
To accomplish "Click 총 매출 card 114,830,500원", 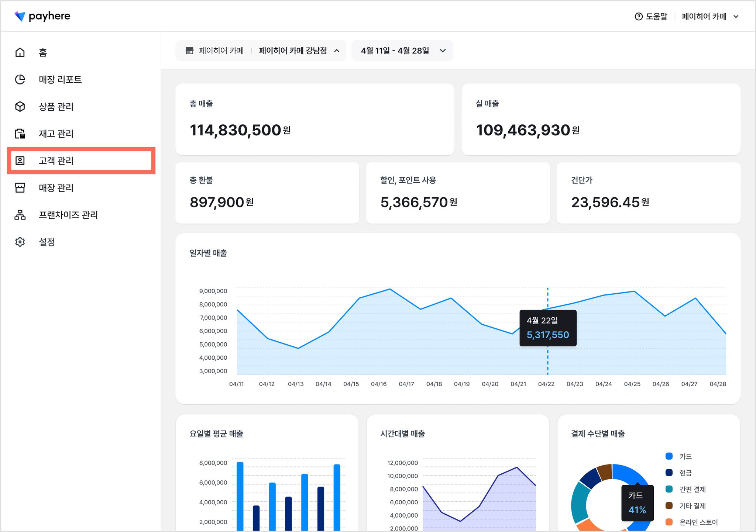I will [x=315, y=119].
